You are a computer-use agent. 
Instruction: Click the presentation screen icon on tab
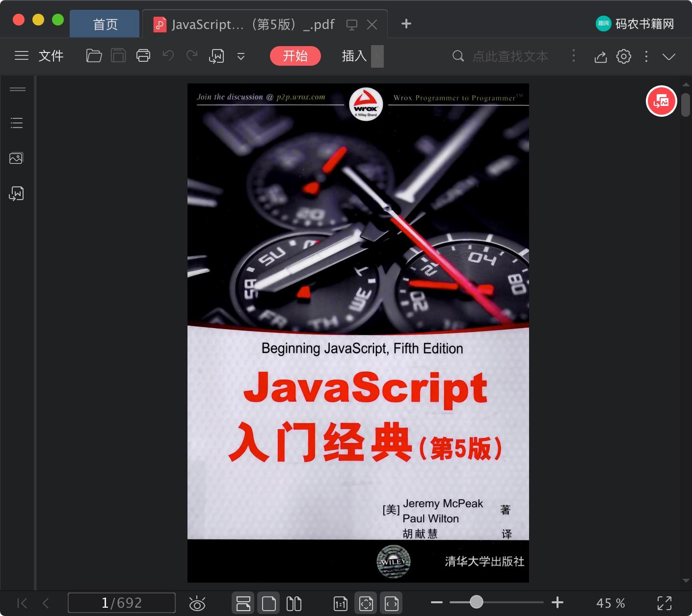352,25
